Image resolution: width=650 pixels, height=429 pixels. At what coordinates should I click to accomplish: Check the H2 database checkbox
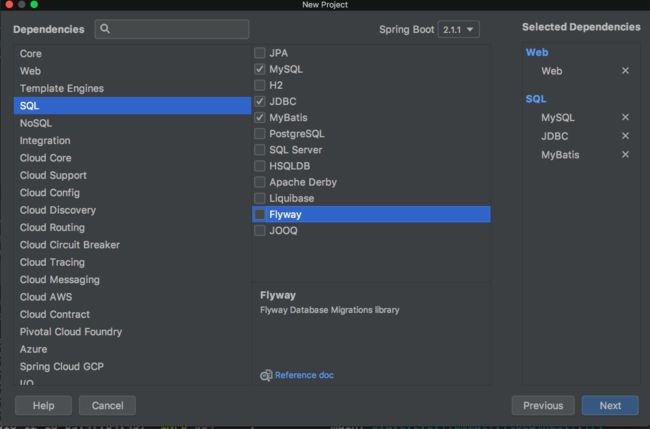coord(260,85)
